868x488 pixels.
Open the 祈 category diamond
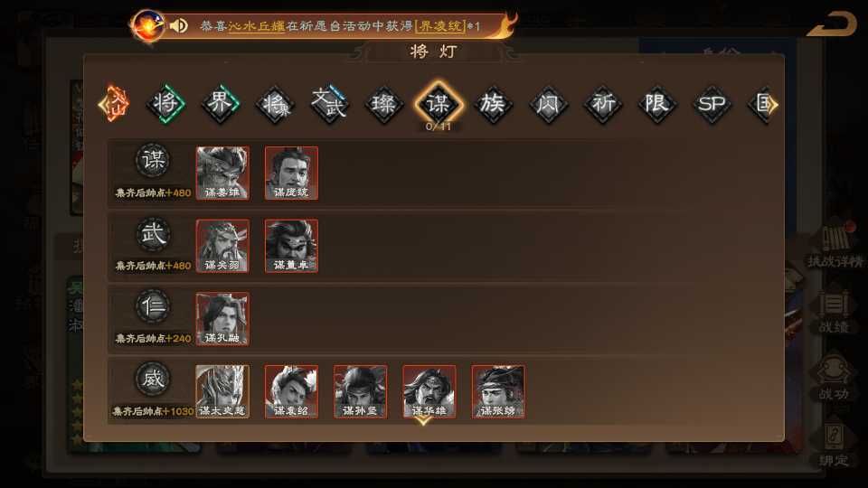tap(602, 103)
